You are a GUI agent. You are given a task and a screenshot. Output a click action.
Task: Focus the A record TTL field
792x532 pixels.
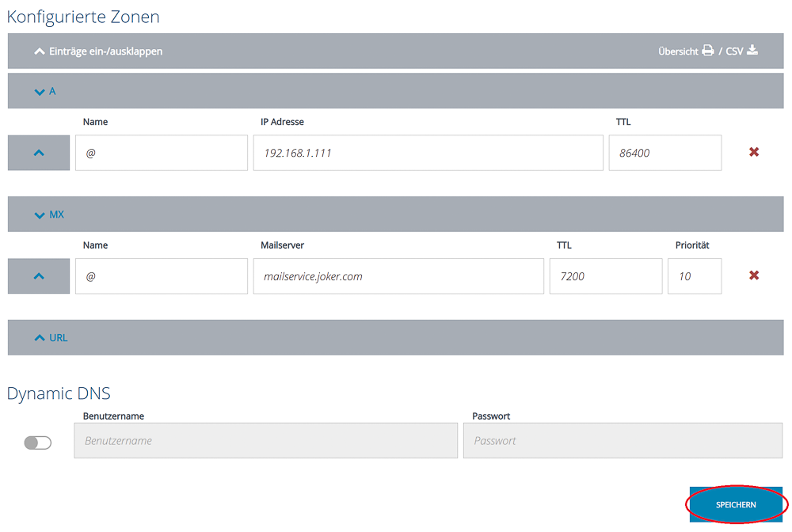664,153
